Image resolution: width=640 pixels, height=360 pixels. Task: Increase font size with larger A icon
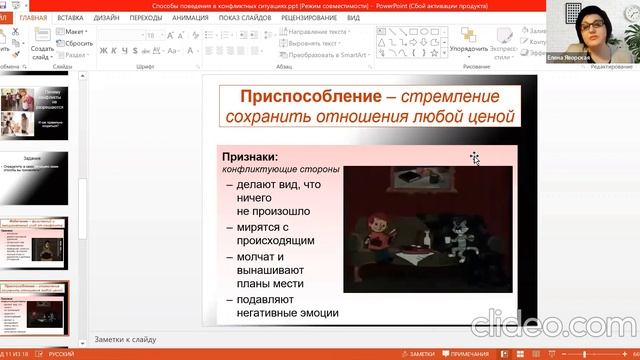pos(170,36)
